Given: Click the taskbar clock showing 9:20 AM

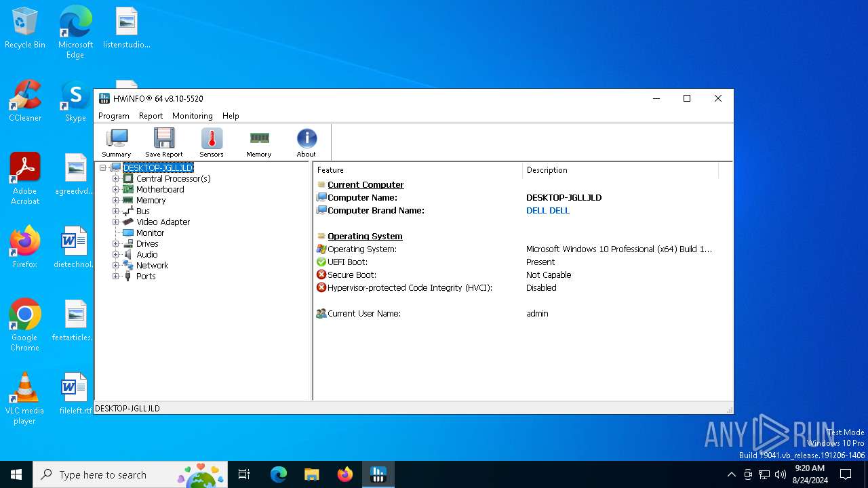Looking at the screenshot, I should (x=810, y=474).
